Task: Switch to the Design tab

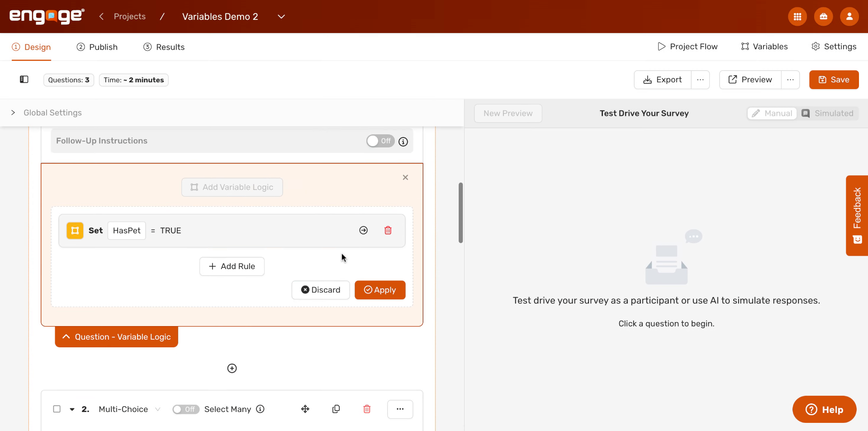Action: (31, 47)
